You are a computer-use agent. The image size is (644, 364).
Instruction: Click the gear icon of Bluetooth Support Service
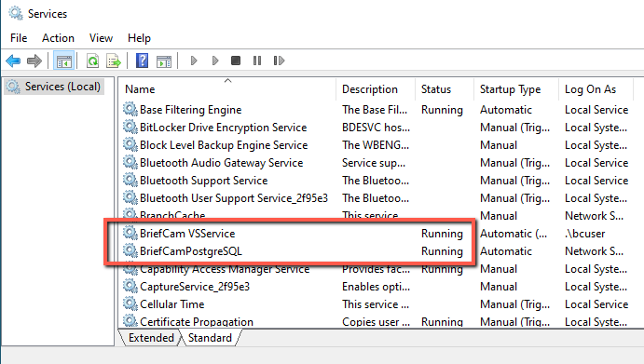pos(130,180)
